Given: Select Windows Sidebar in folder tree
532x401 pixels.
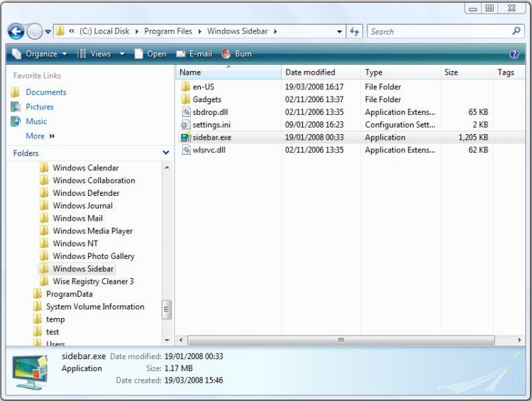Looking at the screenshot, I should tap(83, 268).
